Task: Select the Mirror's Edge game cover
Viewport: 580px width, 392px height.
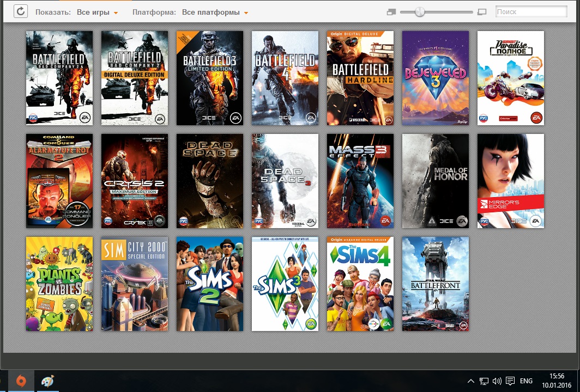Action: pyautogui.click(x=510, y=181)
